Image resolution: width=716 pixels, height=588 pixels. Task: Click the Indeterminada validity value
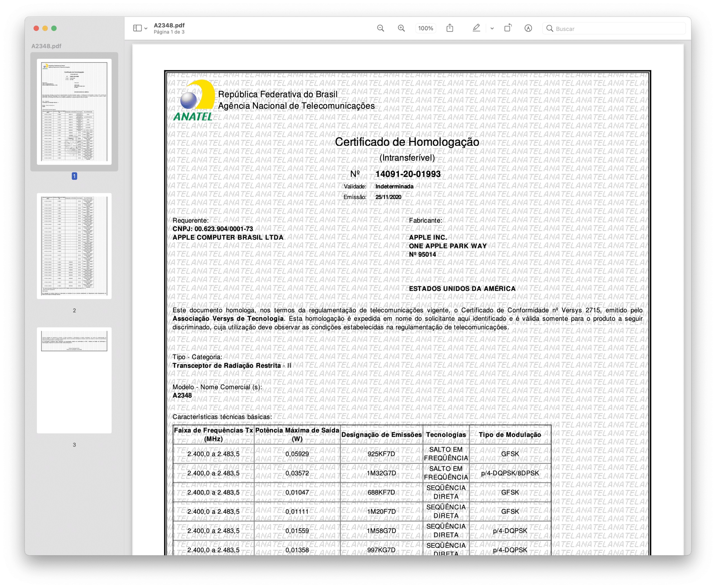pyautogui.click(x=394, y=186)
